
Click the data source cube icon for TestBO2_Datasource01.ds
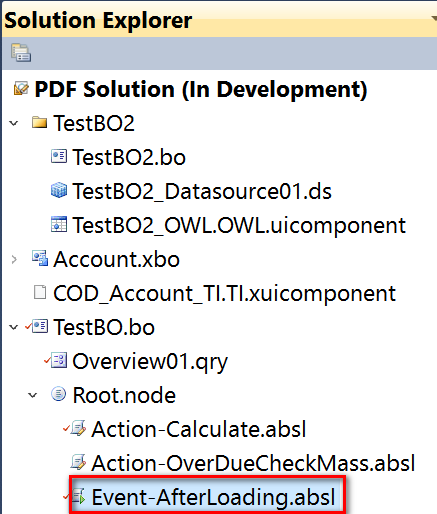[x=59, y=190]
